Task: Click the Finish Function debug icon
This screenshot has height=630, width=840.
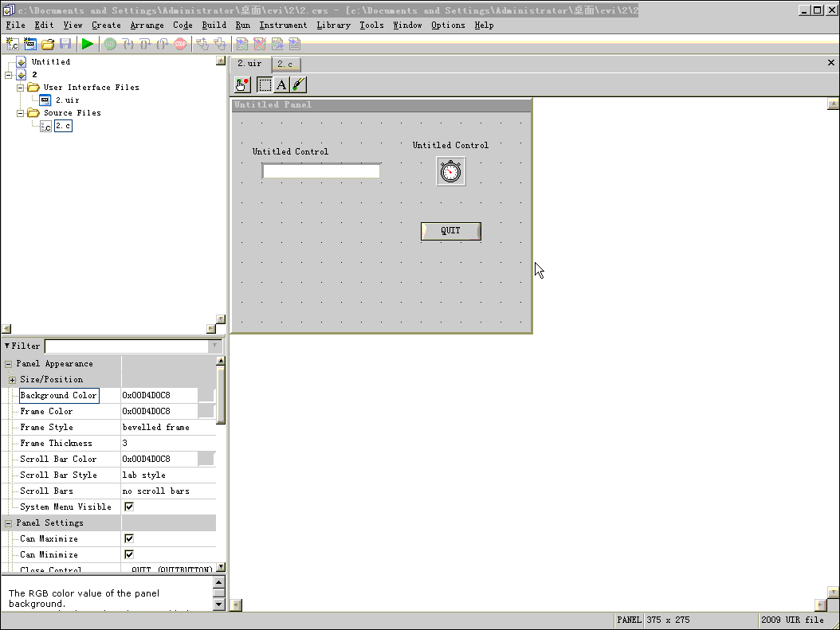Action: [163, 45]
